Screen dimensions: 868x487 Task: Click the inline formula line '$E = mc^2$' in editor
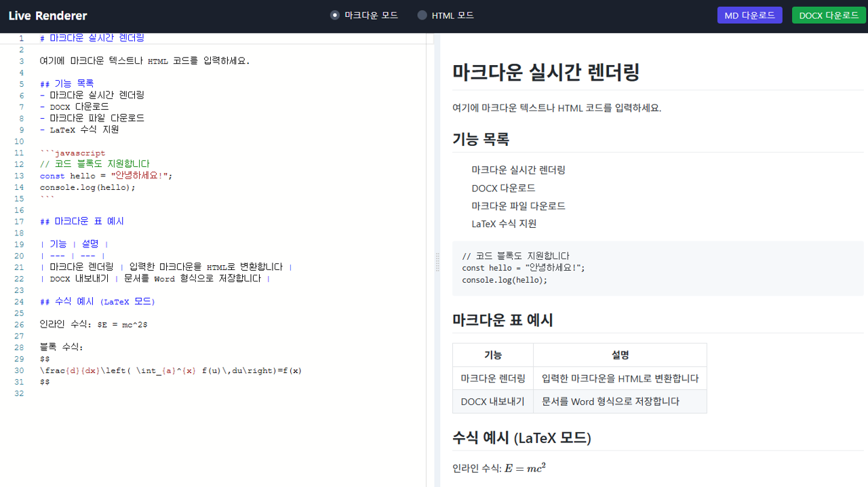[x=94, y=325]
